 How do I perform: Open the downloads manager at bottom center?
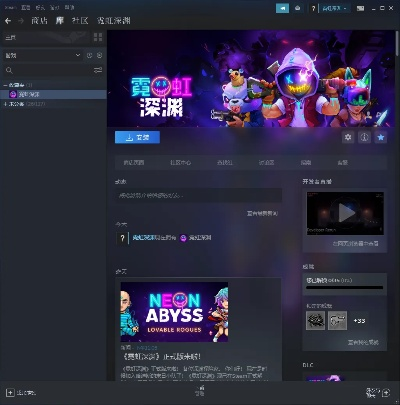coord(200,391)
